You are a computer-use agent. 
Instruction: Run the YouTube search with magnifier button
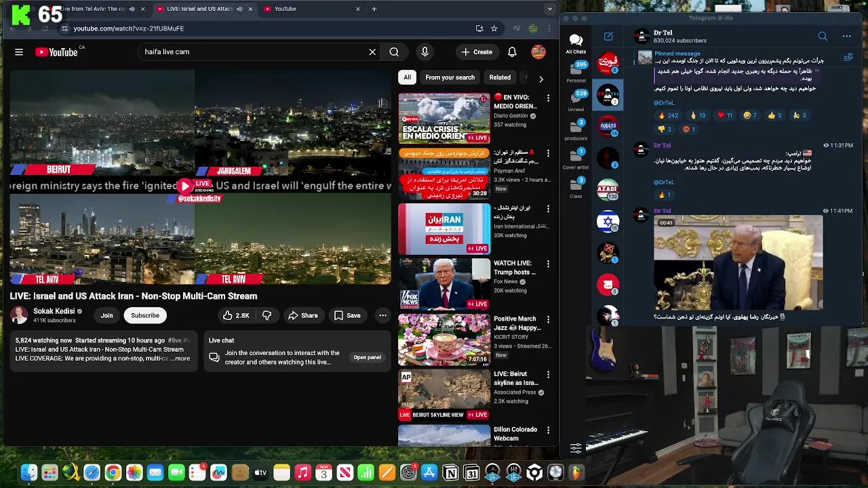pos(394,52)
